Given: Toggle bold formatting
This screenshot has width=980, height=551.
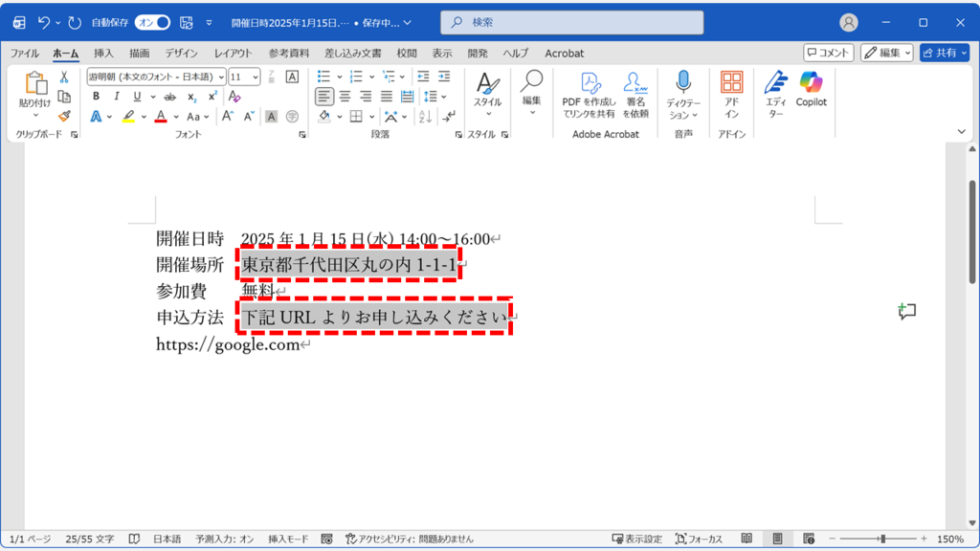Looking at the screenshot, I should 96,96.
